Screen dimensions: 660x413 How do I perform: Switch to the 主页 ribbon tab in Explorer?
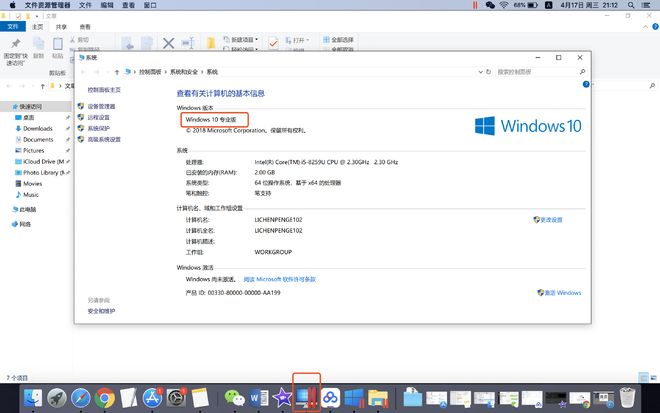pos(37,27)
